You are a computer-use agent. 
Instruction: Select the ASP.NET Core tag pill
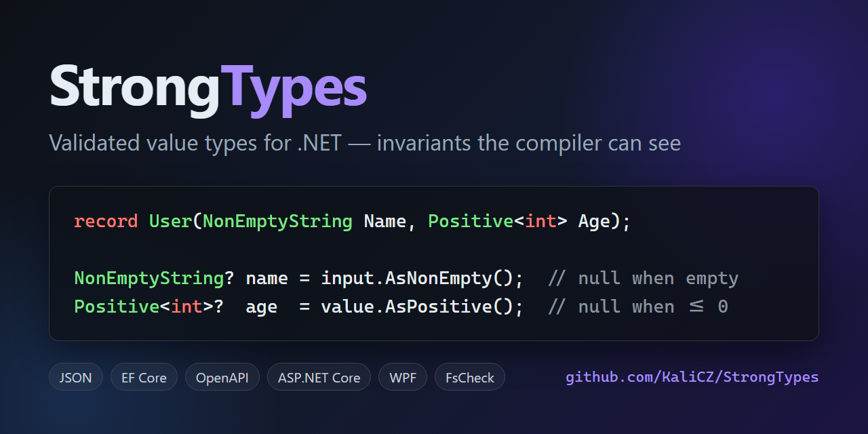[x=319, y=377]
